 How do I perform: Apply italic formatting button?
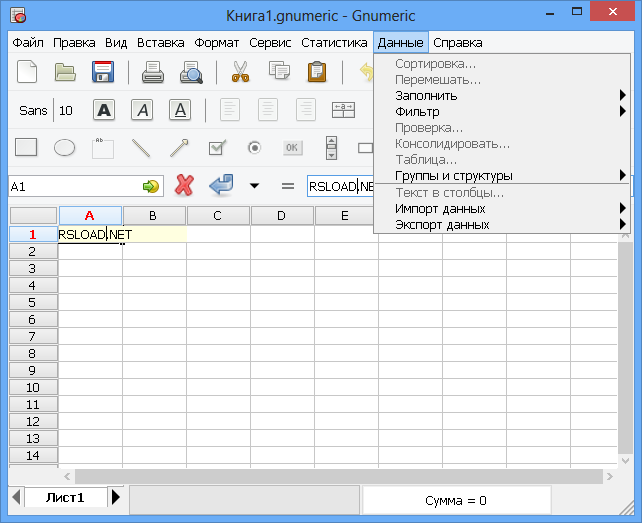[x=142, y=110]
